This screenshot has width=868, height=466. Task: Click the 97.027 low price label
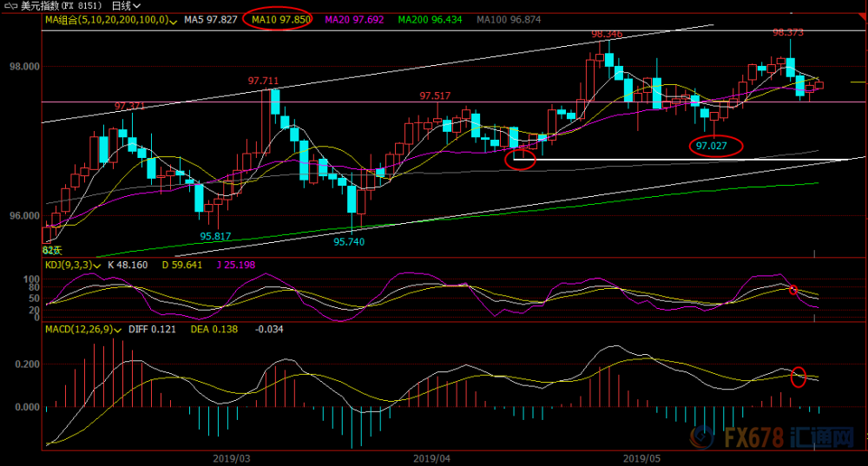(712, 146)
